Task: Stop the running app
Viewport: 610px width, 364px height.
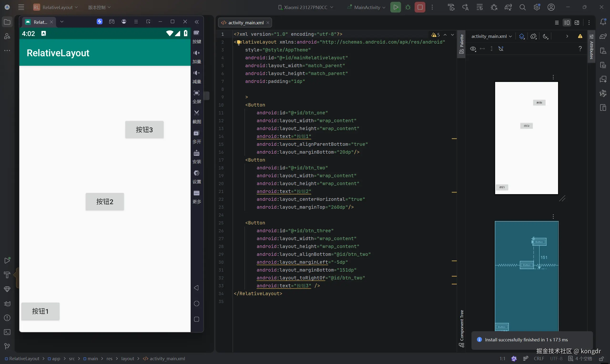Action: pos(420,7)
